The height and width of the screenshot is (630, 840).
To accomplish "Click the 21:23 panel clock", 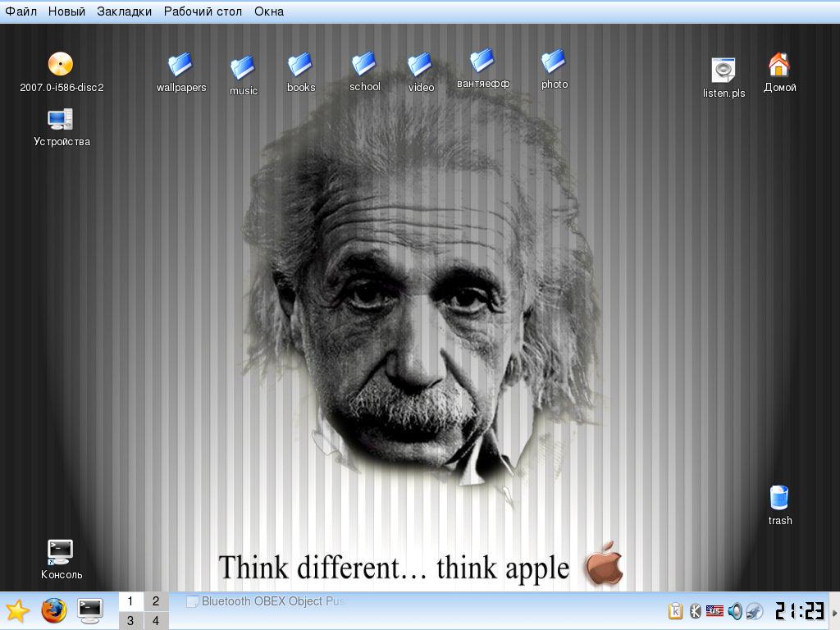I will point(800,610).
